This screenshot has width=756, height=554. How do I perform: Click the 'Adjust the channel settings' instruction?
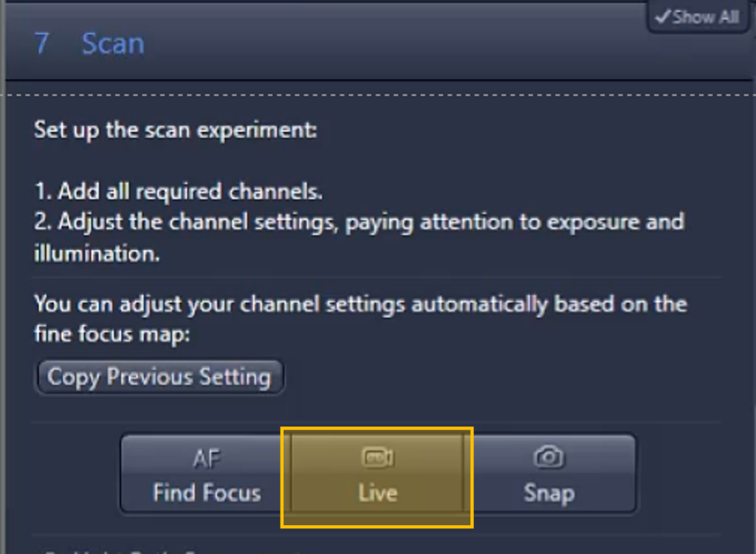click(360, 223)
